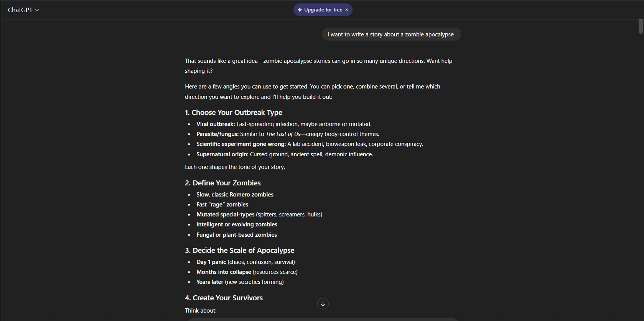This screenshot has width=644, height=321.
Task: Click the chevron arrow beside ChatGPT
Action: tap(37, 10)
